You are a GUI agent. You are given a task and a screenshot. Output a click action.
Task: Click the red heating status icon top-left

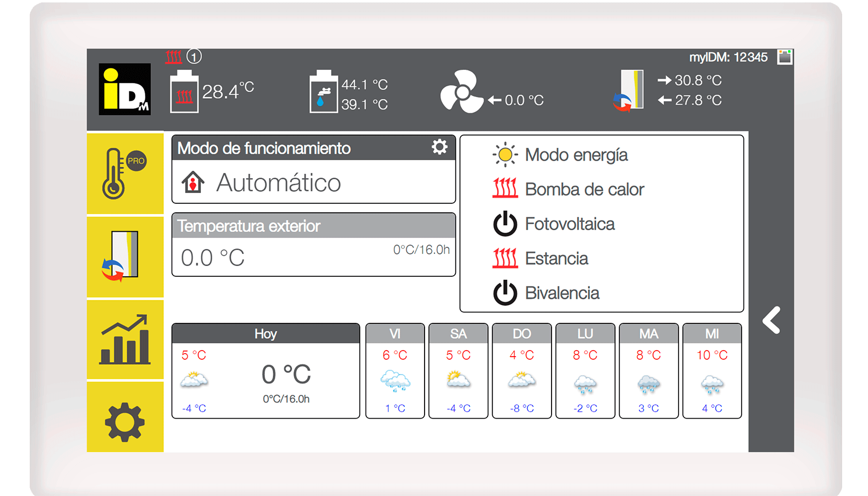tap(174, 57)
